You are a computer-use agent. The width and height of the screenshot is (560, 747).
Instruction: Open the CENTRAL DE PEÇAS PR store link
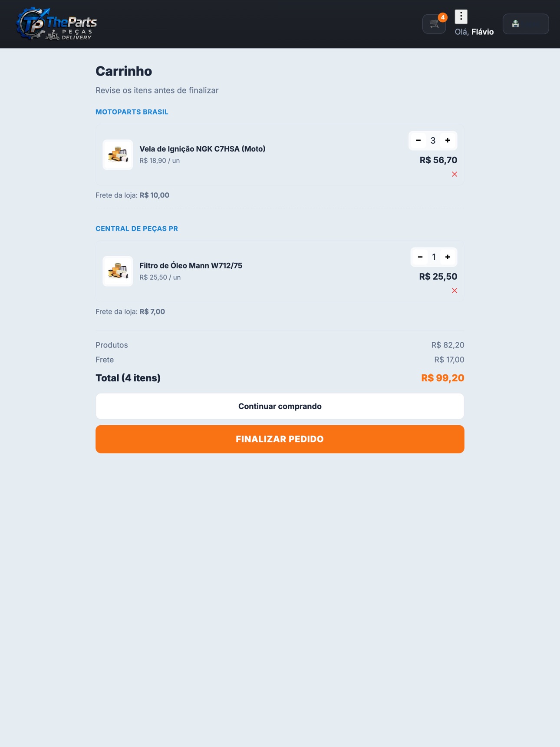pos(137,228)
